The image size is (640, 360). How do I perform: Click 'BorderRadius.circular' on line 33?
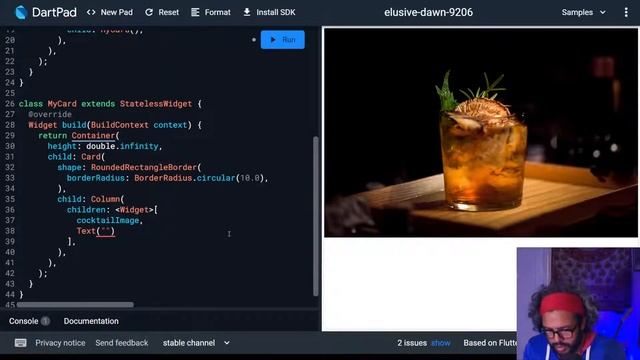(x=185, y=178)
